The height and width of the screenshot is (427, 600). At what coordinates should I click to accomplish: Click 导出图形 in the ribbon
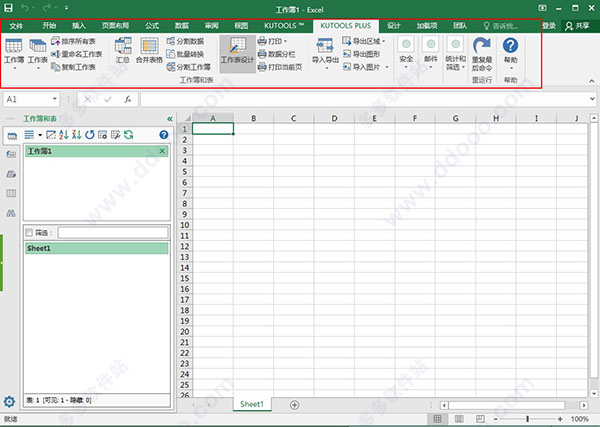(x=362, y=54)
